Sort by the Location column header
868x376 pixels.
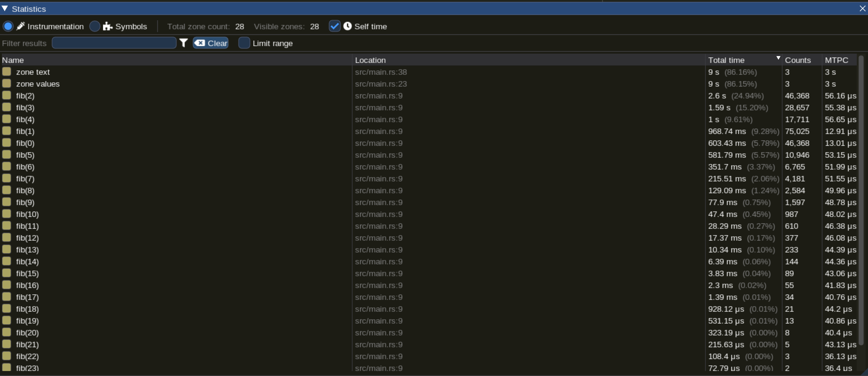point(529,60)
